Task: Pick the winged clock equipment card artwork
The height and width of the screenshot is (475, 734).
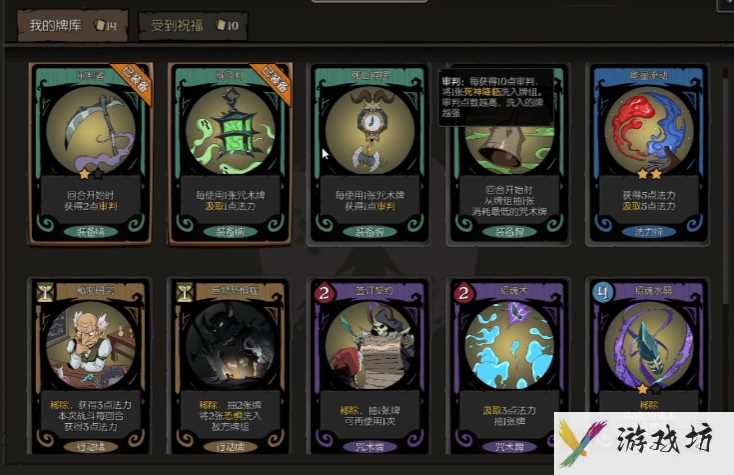Action: [x=369, y=130]
